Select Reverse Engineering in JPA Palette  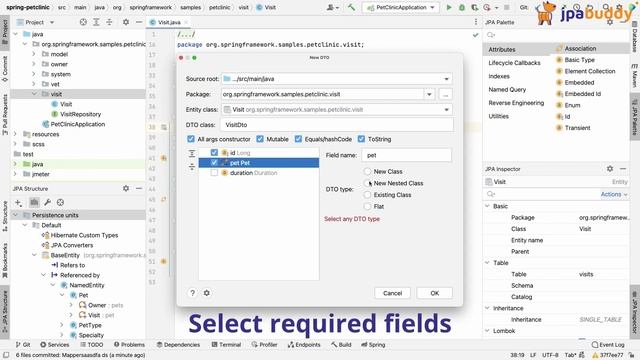(x=516, y=103)
